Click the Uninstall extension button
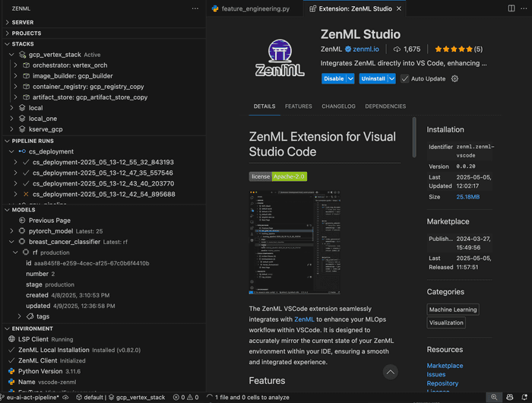Viewport: 532px width, 403px height. click(x=373, y=79)
